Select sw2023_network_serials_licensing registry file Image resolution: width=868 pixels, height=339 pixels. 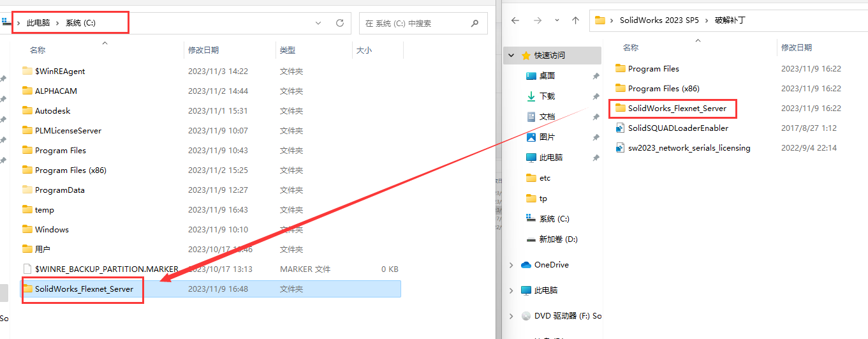click(688, 148)
